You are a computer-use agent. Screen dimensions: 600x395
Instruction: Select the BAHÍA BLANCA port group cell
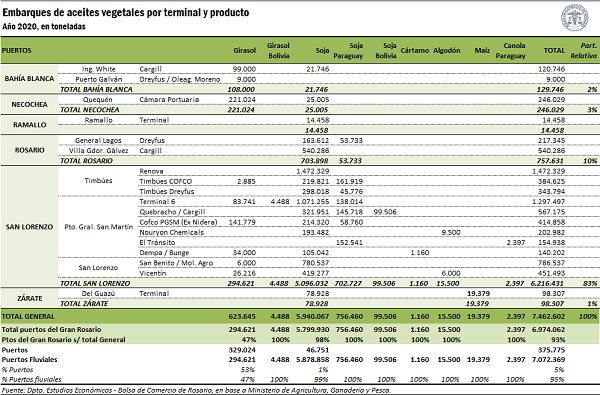29,78
